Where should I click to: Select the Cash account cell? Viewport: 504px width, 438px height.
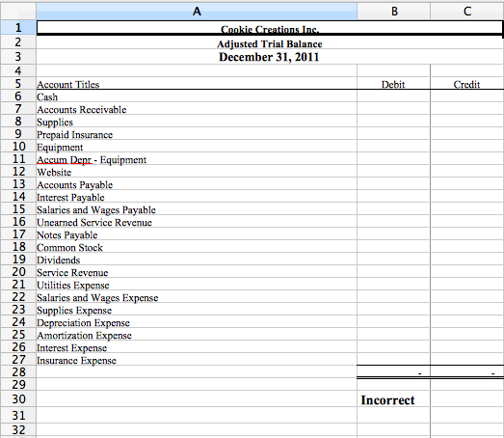197,96
